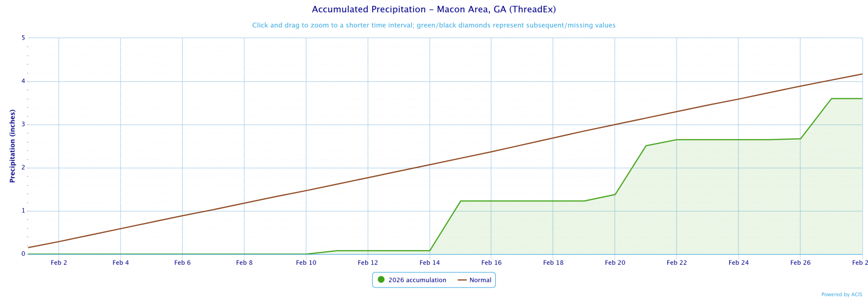Select the Feb 26 x-axis label
This screenshot has width=868, height=299.
[800, 263]
